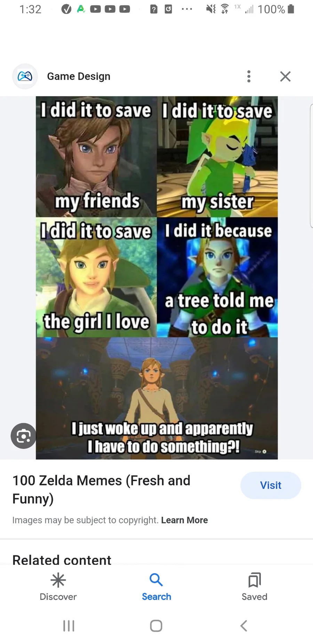Tap the Google Lens icon on image
The image size is (313, 644).
point(23,436)
